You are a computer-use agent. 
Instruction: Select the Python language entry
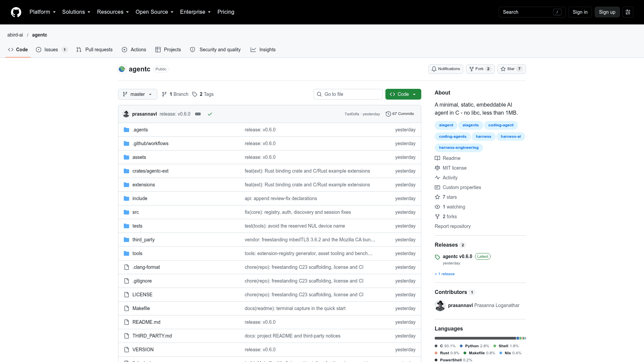474,346
